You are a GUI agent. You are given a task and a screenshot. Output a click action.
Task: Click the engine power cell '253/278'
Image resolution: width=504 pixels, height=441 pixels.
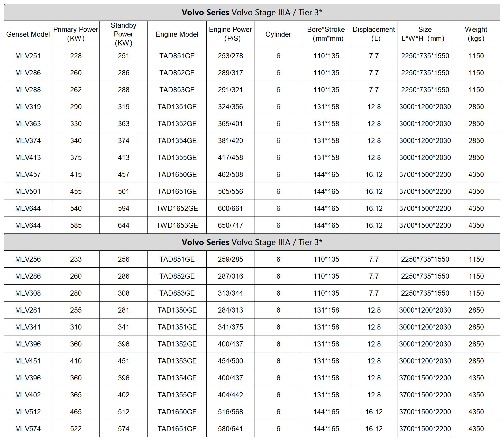click(x=230, y=56)
